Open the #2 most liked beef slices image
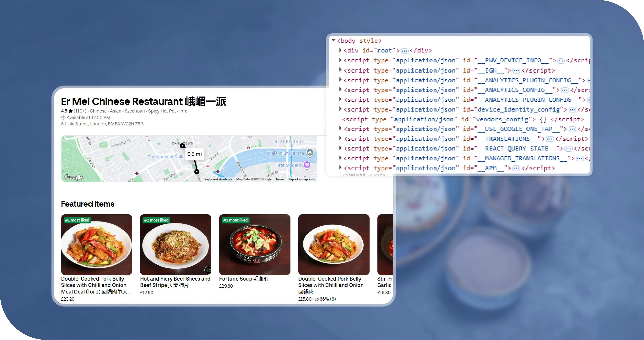 pos(176,244)
